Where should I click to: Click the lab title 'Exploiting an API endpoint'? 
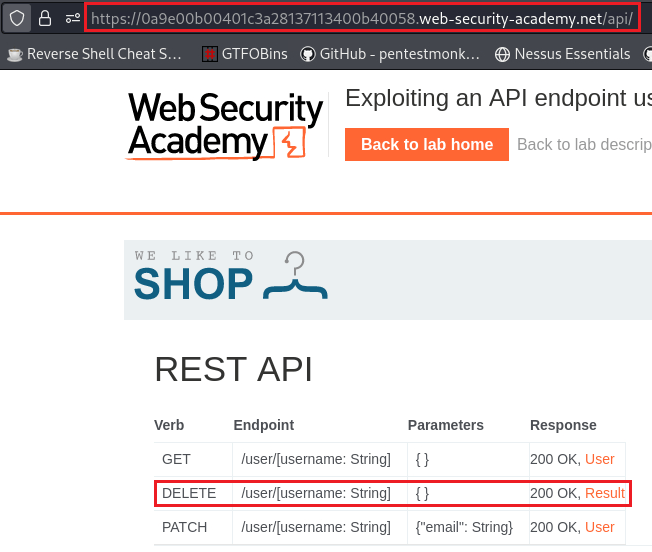coord(499,99)
